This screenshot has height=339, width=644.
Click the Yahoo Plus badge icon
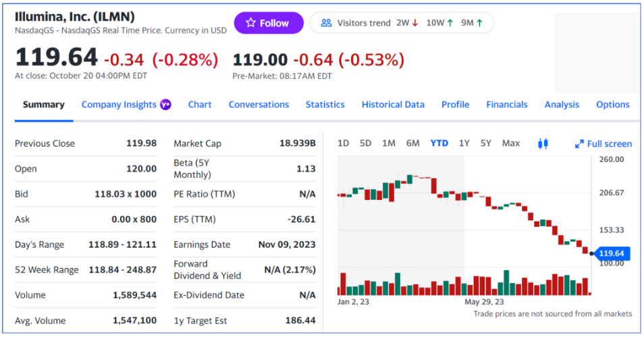pos(165,105)
